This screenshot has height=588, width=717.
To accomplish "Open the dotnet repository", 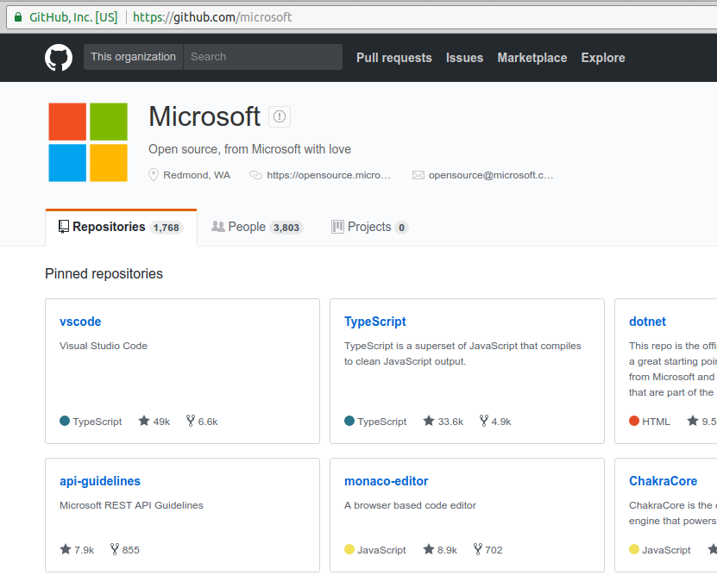I will (x=647, y=322).
